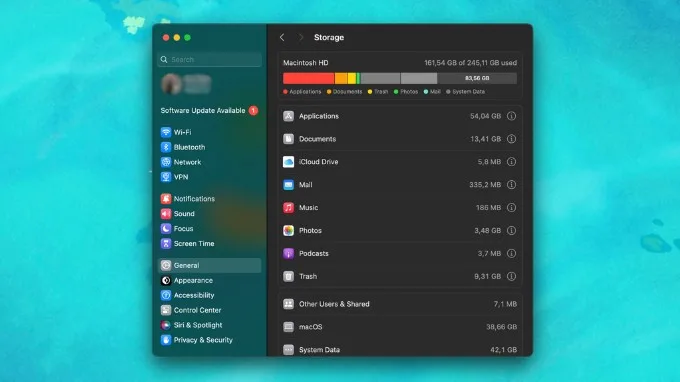Viewport: 680px width, 382px height.
Task: Select the Network globe icon
Action: pos(166,162)
